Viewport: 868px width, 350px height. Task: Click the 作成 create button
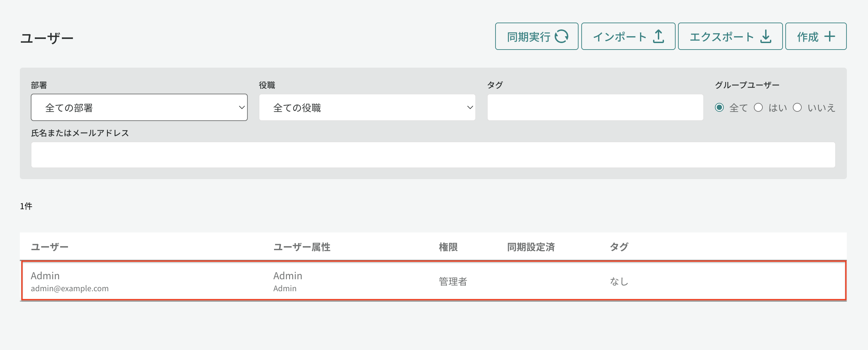pos(816,36)
